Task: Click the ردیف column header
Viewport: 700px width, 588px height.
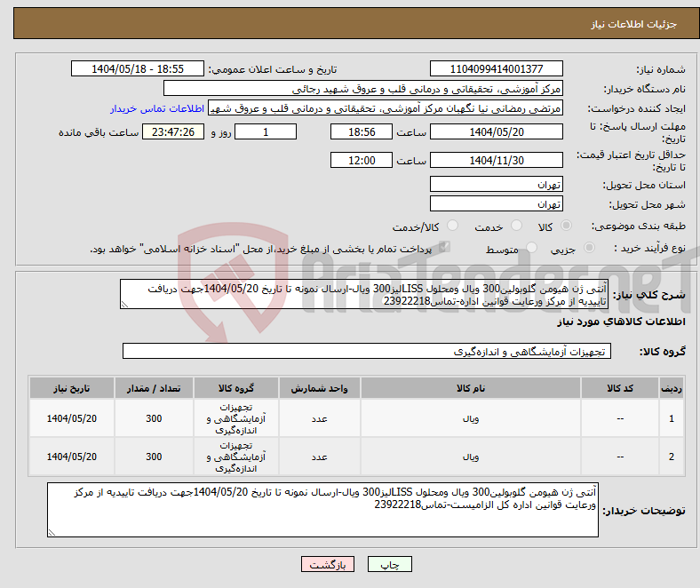Action: 671,388
